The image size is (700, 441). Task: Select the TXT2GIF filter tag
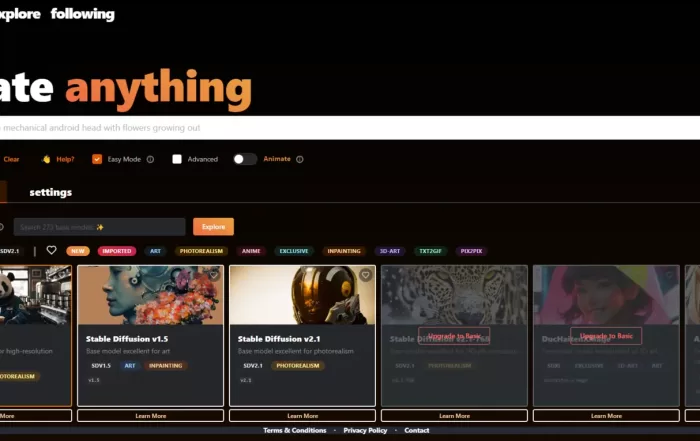coord(430,251)
